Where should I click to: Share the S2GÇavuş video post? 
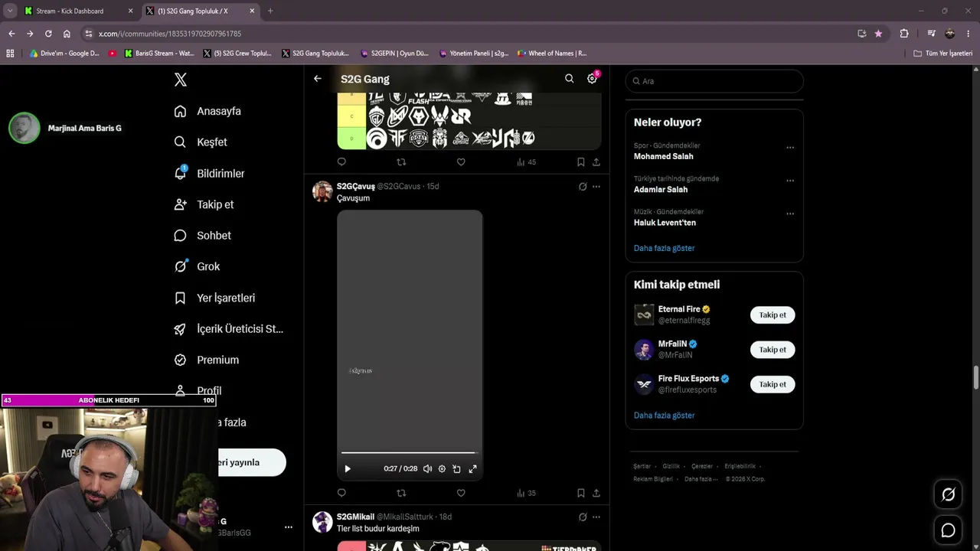tap(596, 493)
